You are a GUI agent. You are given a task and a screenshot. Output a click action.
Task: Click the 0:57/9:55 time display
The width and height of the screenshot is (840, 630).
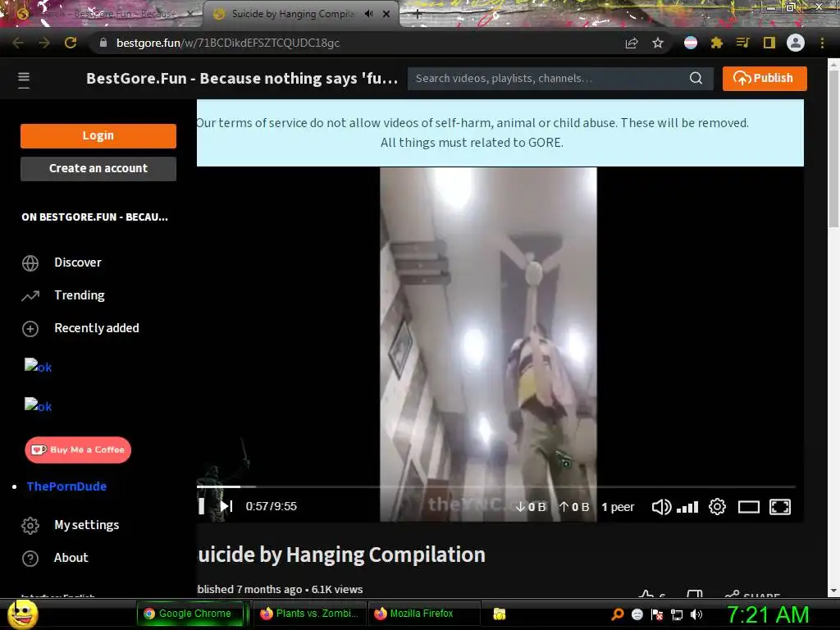(x=271, y=506)
